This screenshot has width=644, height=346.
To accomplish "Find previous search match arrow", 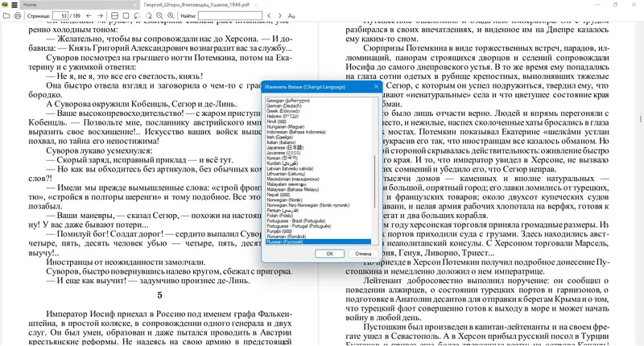I will [269, 15].
